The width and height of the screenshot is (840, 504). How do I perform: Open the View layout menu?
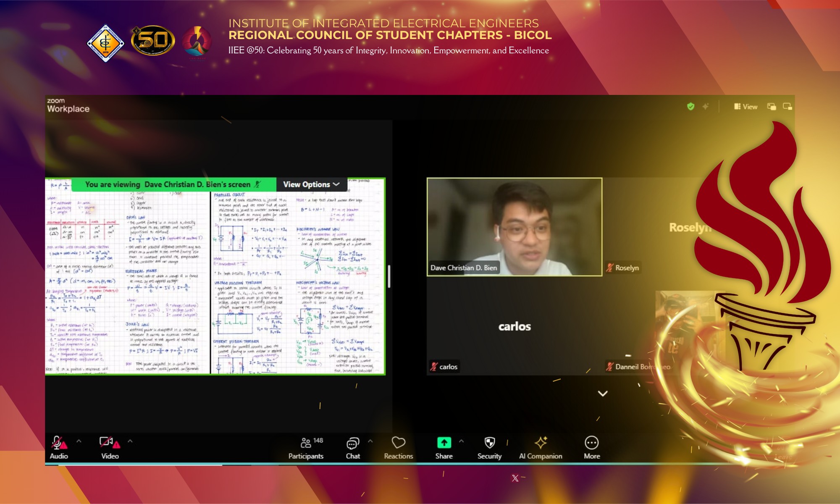click(x=745, y=107)
